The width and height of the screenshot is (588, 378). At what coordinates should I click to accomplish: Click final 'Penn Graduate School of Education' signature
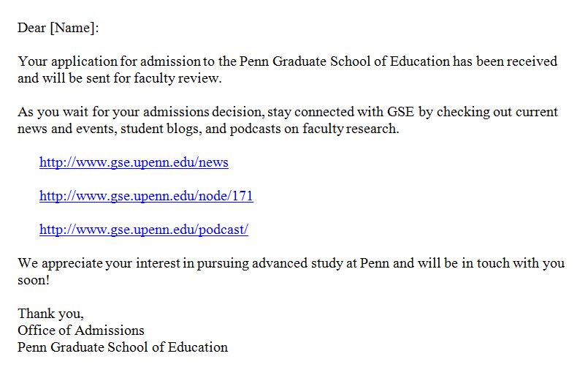[123, 347]
